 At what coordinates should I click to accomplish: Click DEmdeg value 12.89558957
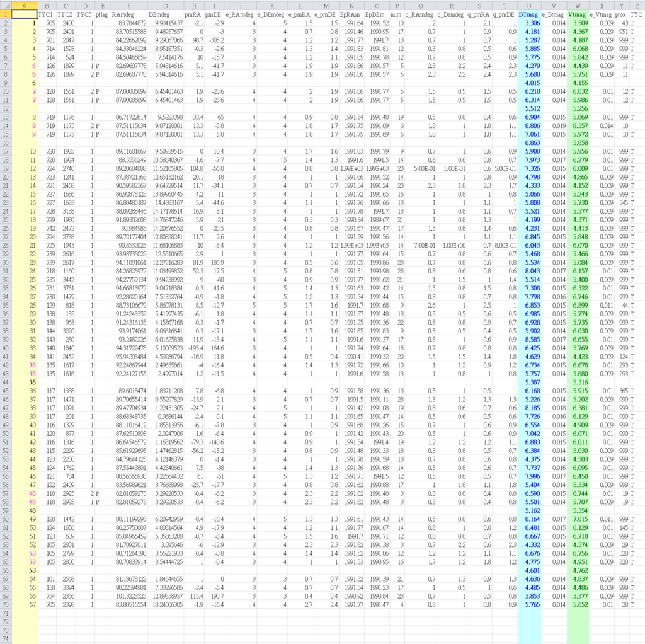point(167,596)
